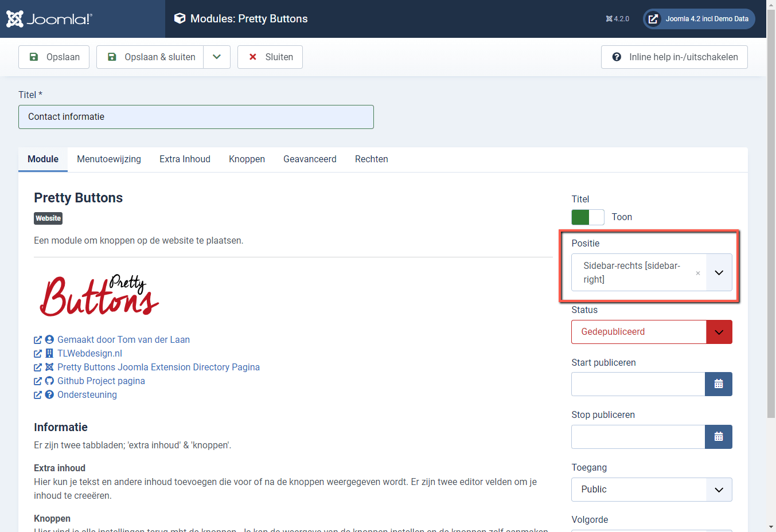Click the red X icon inside Sluiten button
Viewport: 776px width, 532px height.
pos(252,57)
